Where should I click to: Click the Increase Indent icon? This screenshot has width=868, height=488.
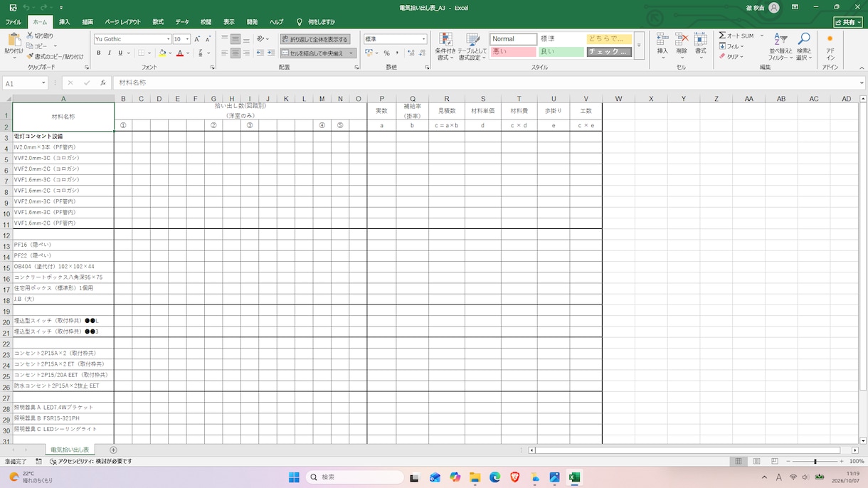click(x=271, y=53)
